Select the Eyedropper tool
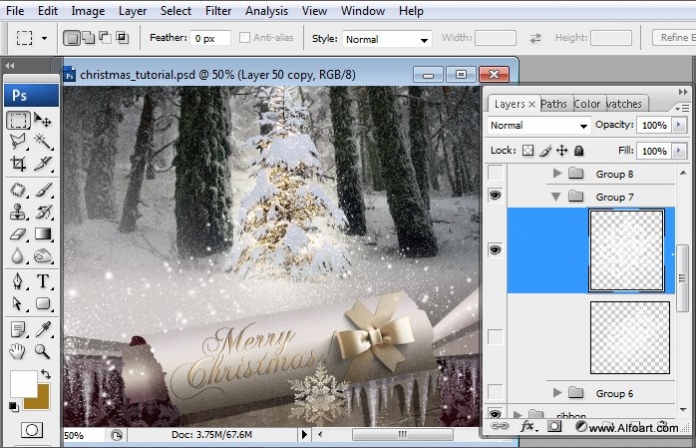Screen dimensions: 696x448 point(43,329)
